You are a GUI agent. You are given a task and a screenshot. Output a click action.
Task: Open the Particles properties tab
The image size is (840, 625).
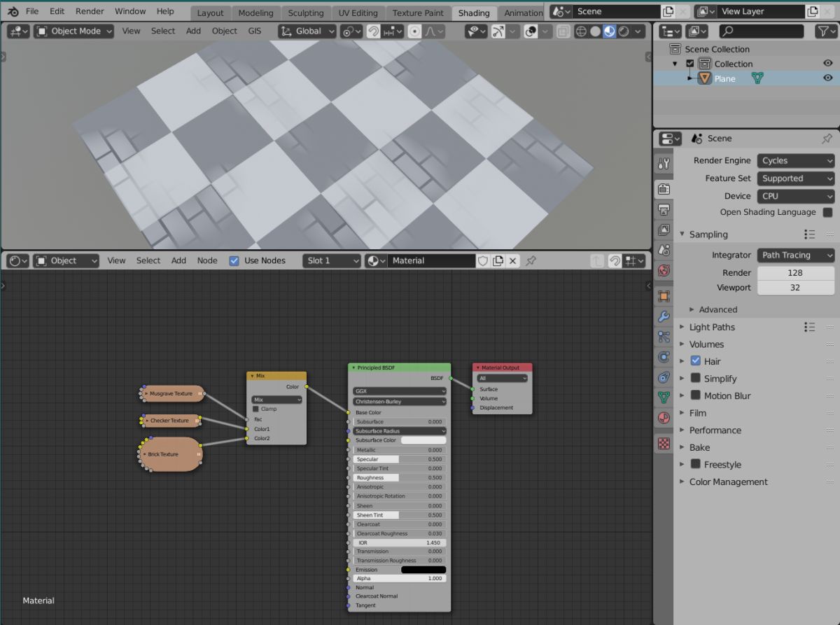tap(664, 337)
